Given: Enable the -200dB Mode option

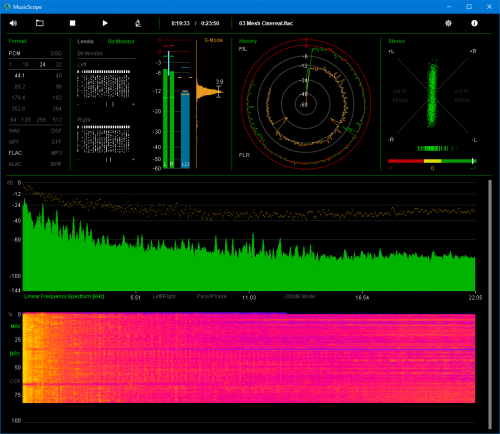Looking at the screenshot, I should [x=299, y=296].
